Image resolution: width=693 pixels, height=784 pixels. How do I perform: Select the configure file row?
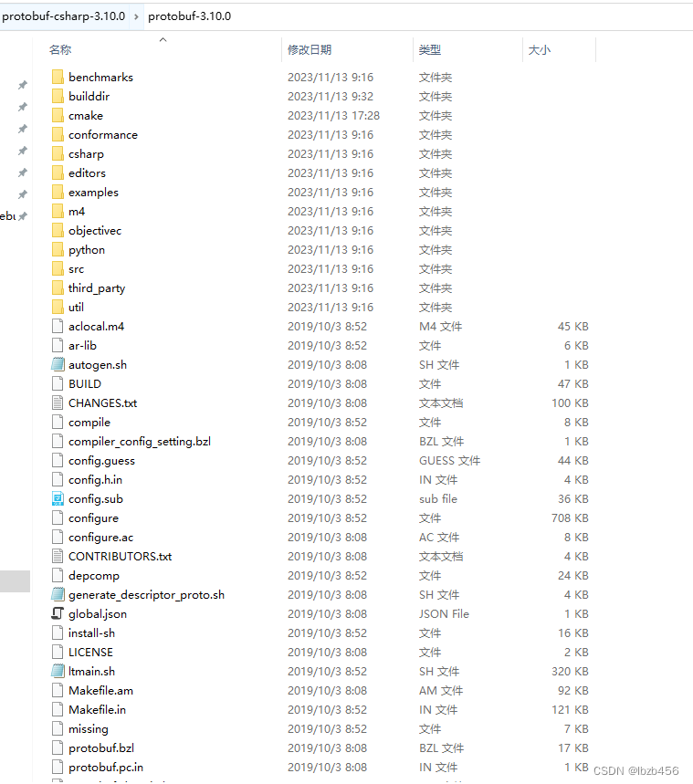tap(320, 518)
